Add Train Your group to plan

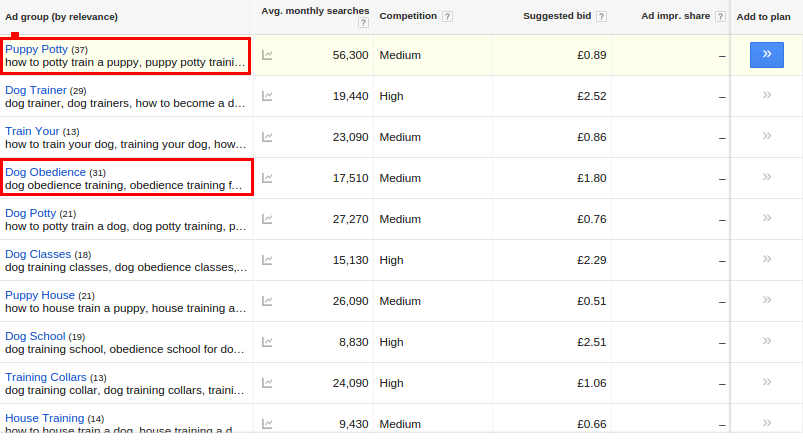pyautogui.click(x=767, y=136)
